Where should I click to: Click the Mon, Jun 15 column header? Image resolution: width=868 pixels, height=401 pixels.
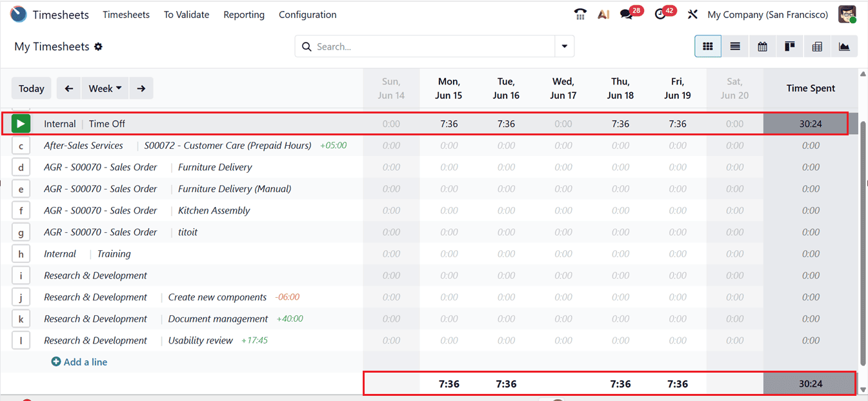pyautogui.click(x=449, y=88)
